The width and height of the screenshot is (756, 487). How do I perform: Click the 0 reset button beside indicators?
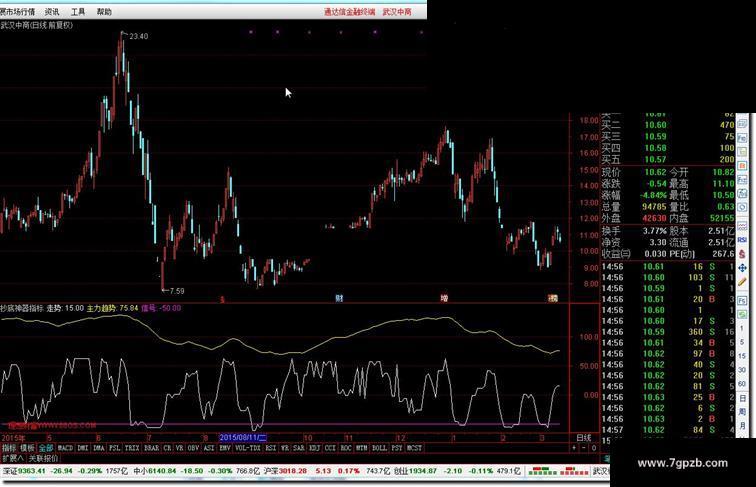[594, 448]
